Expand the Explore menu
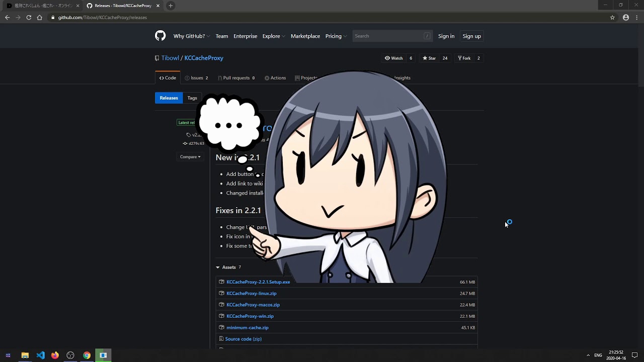644x362 pixels. pyautogui.click(x=274, y=36)
